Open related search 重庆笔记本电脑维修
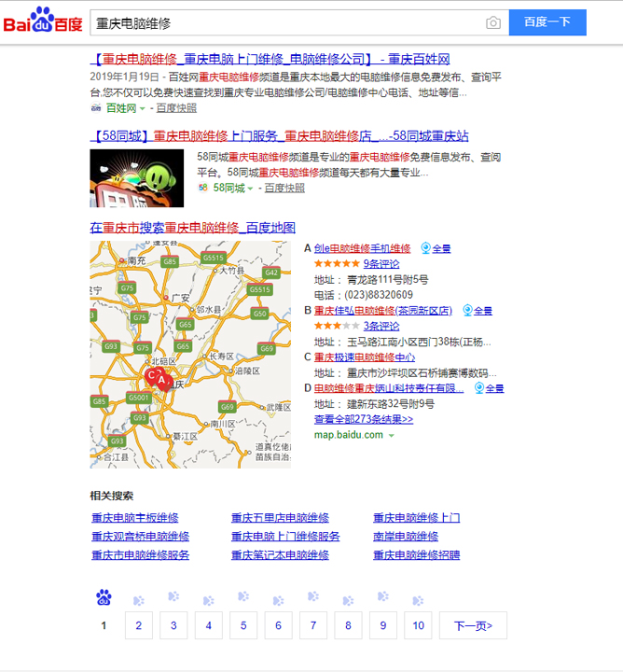The width and height of the screenshot is (623, 672). [x=280, y=555]
